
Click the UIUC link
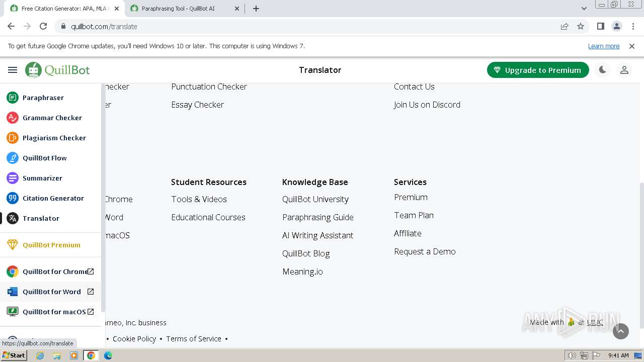pyautogui.click(x=595, y=322)
